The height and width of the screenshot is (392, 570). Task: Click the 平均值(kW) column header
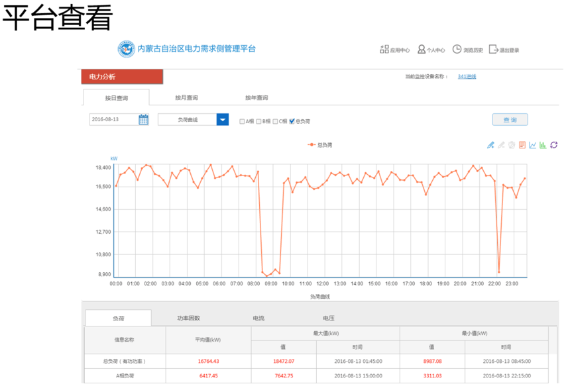tap(208, 340)
